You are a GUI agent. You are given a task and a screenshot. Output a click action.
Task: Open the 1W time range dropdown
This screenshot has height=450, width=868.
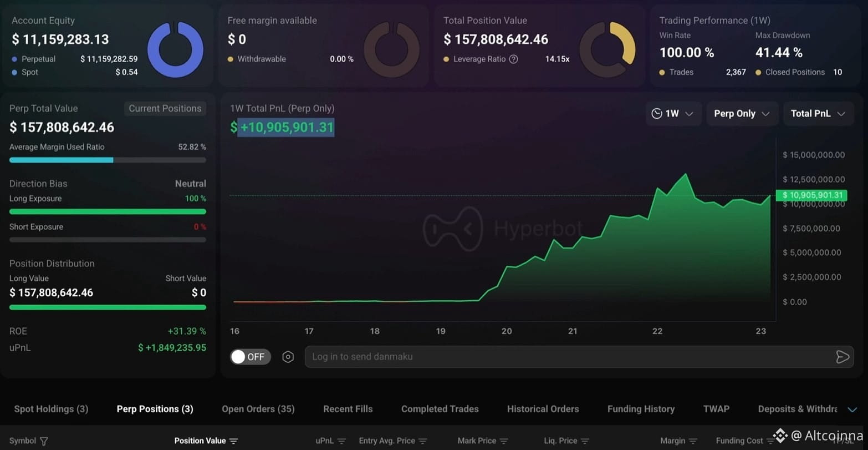(x=673, y=114)
